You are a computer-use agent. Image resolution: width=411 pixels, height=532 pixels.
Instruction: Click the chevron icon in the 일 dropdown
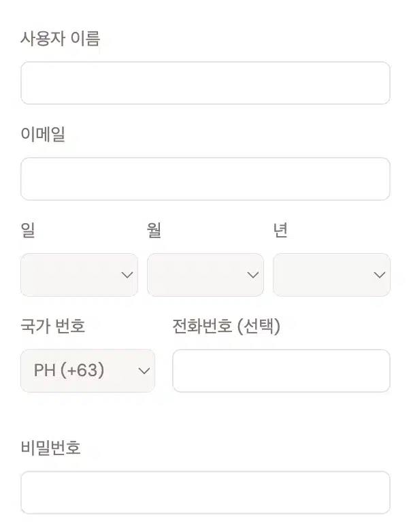coord(127,275)
